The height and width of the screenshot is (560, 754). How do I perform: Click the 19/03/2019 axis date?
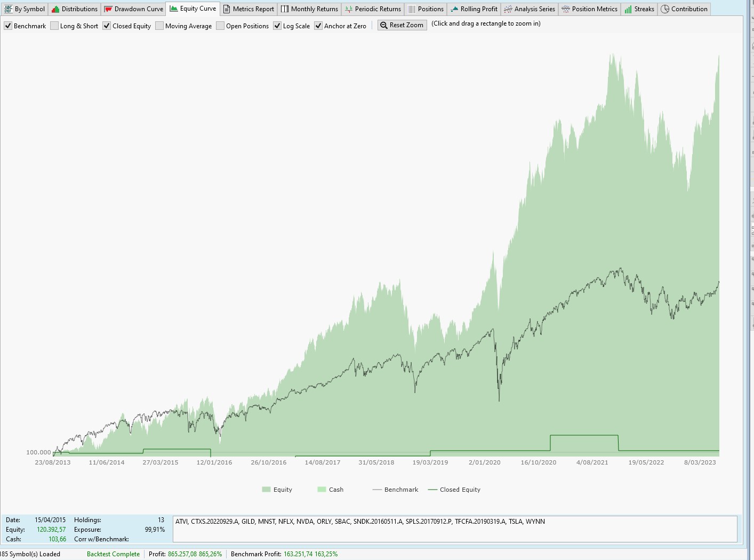430,462
